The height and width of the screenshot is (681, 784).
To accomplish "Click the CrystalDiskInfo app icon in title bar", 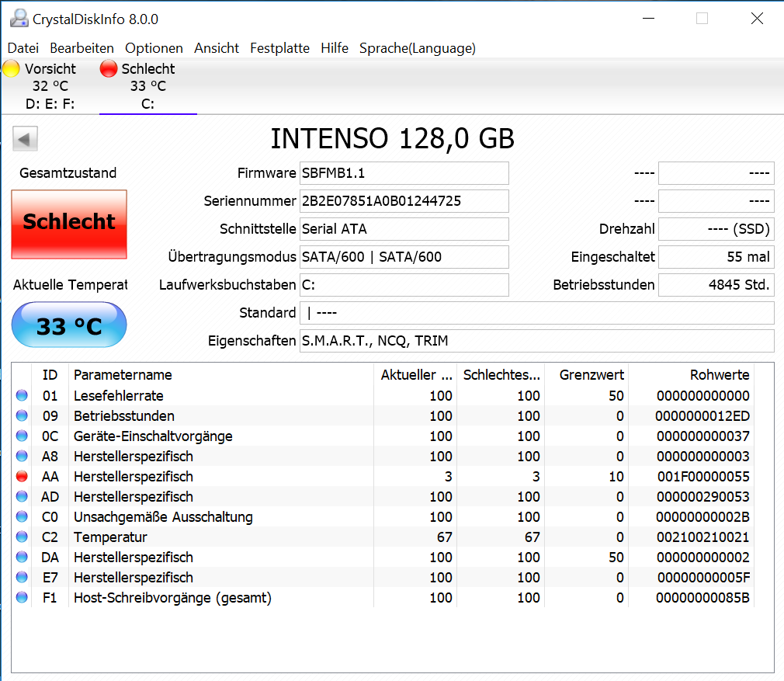I will [19, 19].
